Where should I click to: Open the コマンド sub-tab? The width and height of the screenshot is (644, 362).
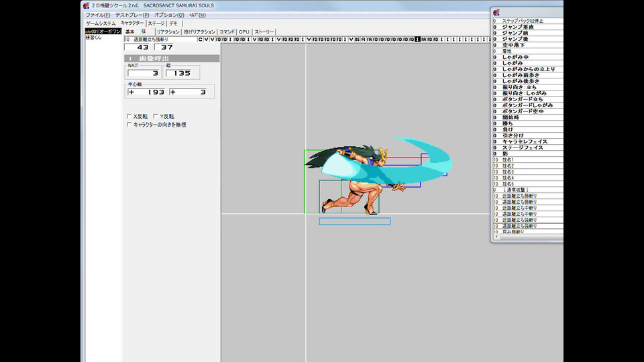click(x=227, y=32)
